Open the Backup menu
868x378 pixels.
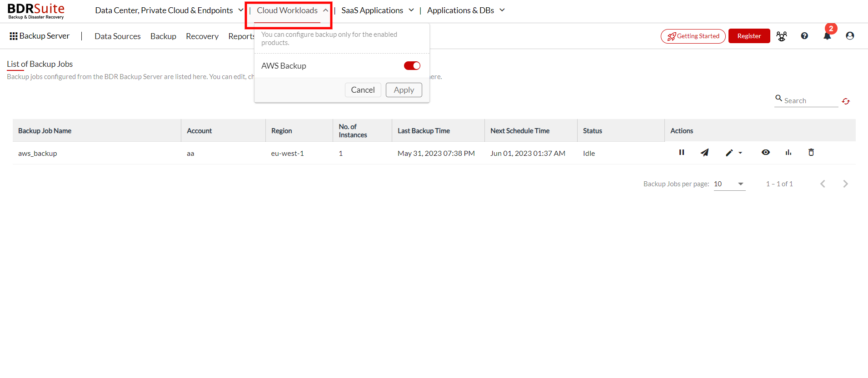pyautogui.click(x=163, y=36)
